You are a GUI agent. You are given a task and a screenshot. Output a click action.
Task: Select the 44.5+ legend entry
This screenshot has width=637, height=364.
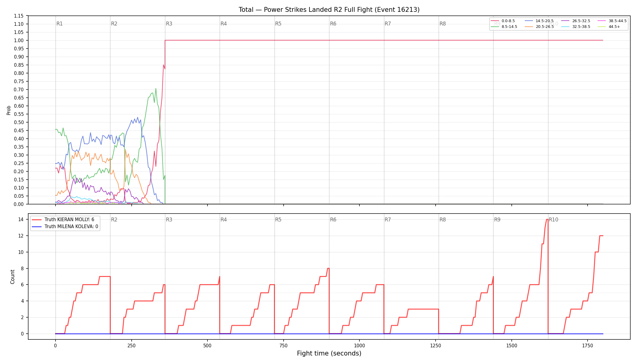(609, 27)
